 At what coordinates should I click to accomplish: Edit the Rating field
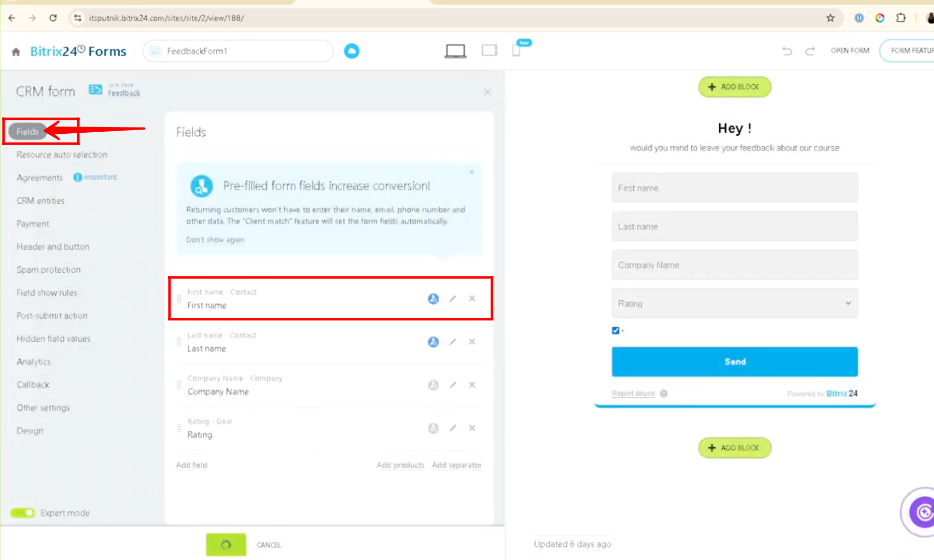tap(453, 428)
